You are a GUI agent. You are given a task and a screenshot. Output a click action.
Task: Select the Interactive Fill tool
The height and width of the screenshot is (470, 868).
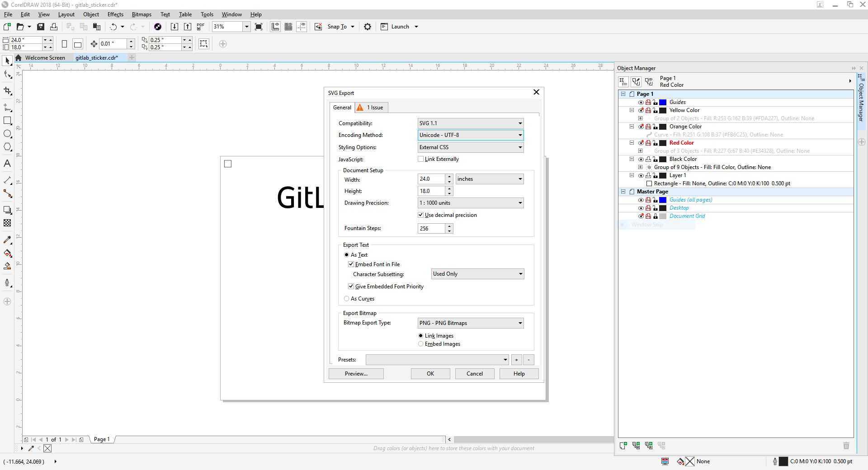(x=7, y=253)
